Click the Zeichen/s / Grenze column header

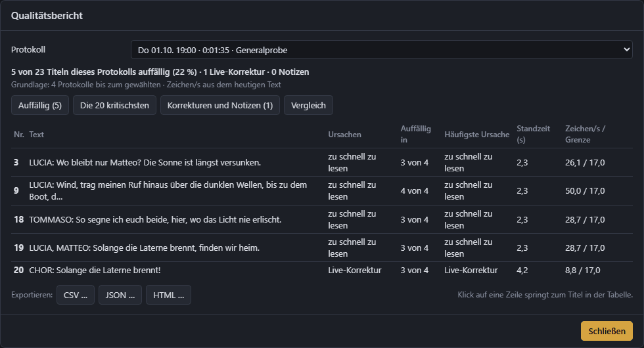[x=586, y=134]
